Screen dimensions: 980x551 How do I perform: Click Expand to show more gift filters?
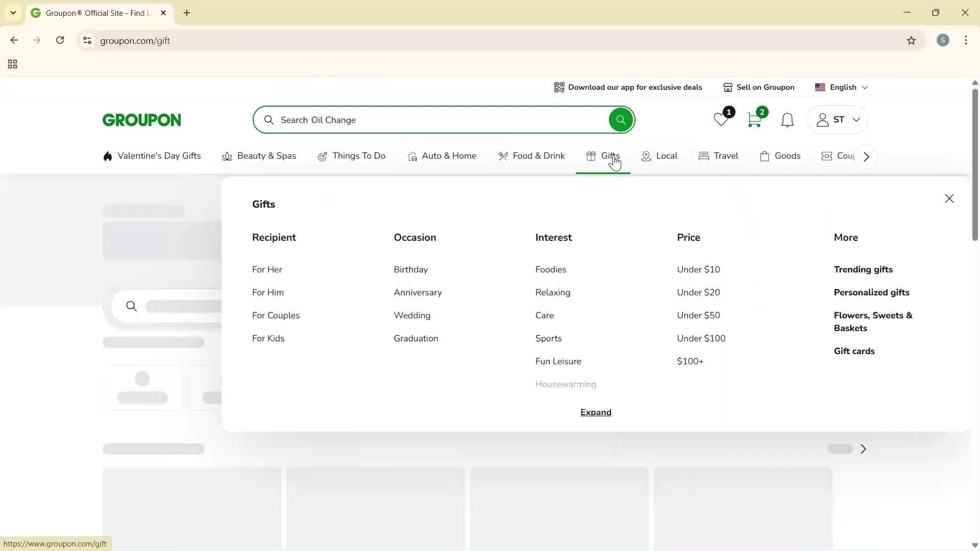click(595, 412)
